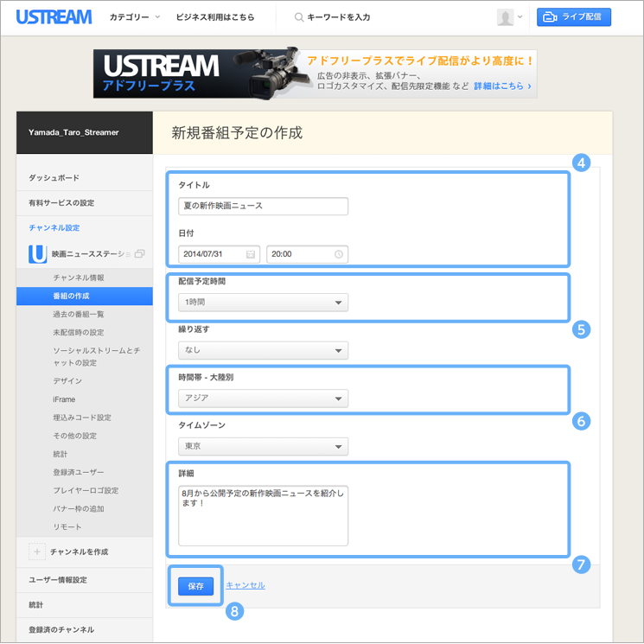644x644 pixels.
Task: Click the キャンセル link
Action: point(245,585)
